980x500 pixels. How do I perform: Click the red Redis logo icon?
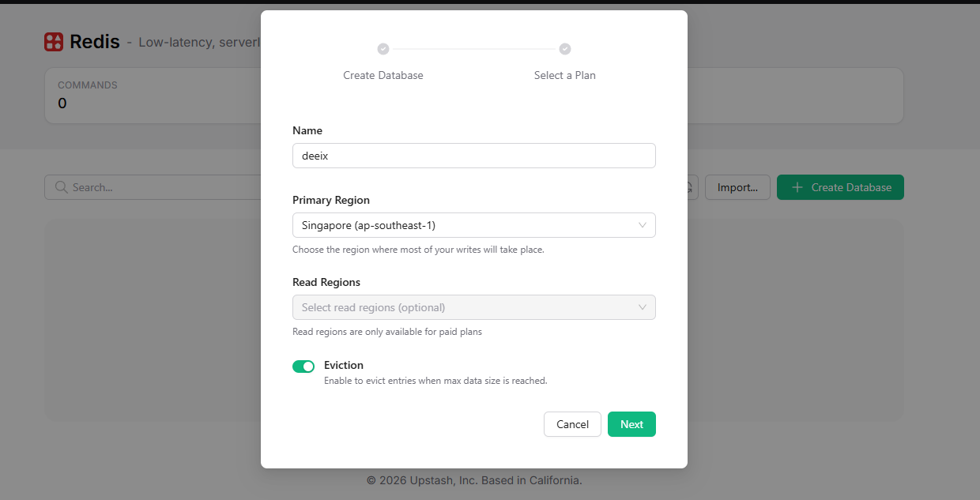(x=54, y=42)
